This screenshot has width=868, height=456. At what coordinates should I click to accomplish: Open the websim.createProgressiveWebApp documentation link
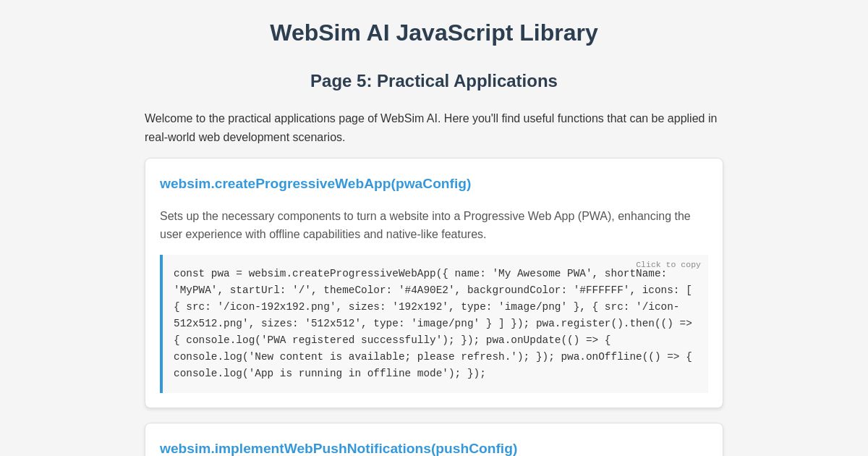click(315, 184)
